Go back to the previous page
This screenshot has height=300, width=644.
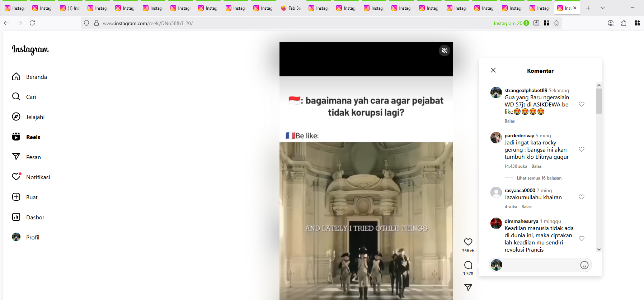pyautogui.click(x=6, y=23)
